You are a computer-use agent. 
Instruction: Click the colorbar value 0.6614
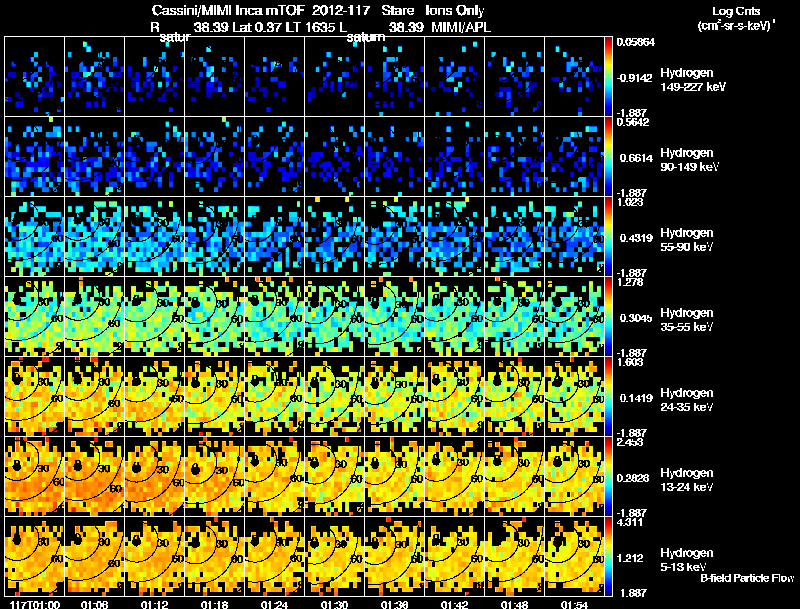(x=636, y=158)
